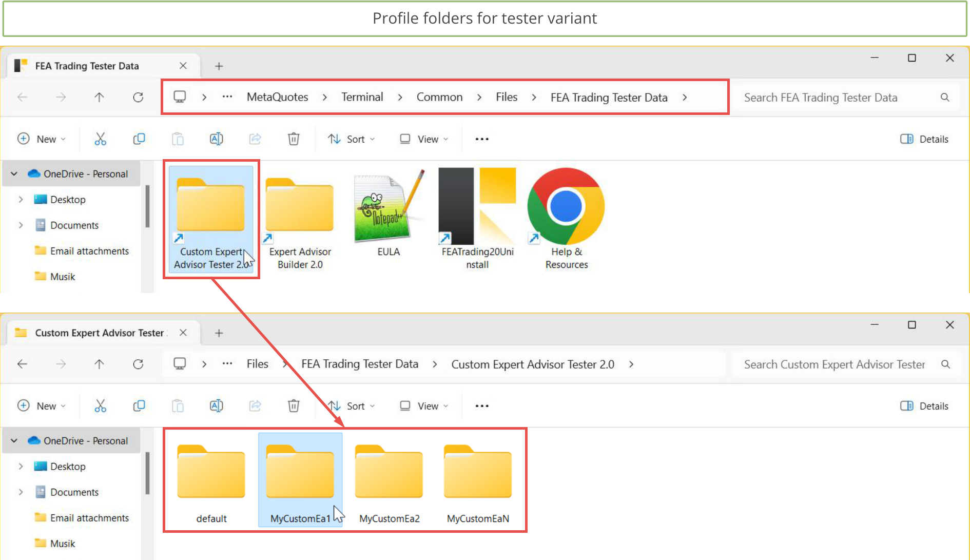Toggle Details pane in bottom window
The height and width of the screenshot is (560, 970).
(x=924, y=406)
